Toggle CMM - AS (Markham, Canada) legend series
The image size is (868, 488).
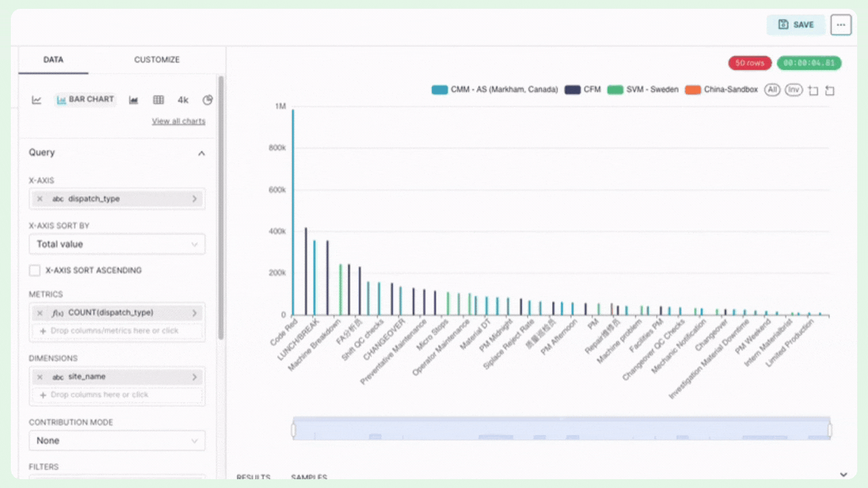point(495,89)
